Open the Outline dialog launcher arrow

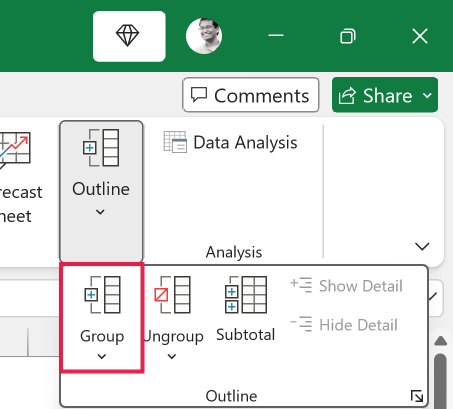click(x=417, y=396)
